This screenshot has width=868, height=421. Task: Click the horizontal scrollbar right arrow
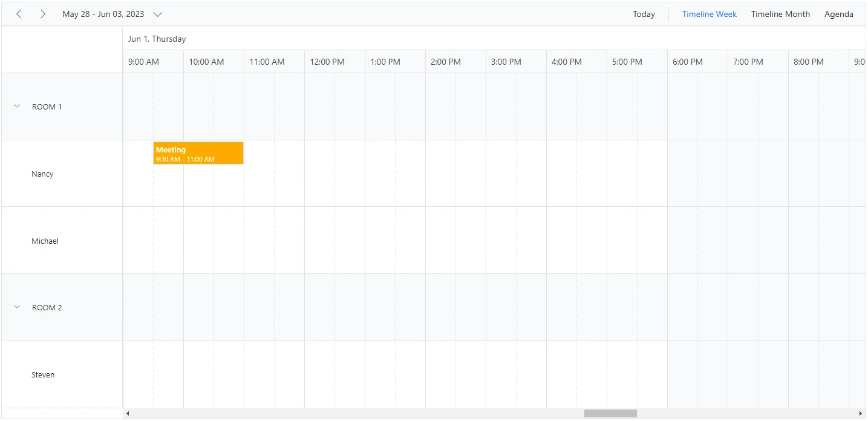click(861, 414)
